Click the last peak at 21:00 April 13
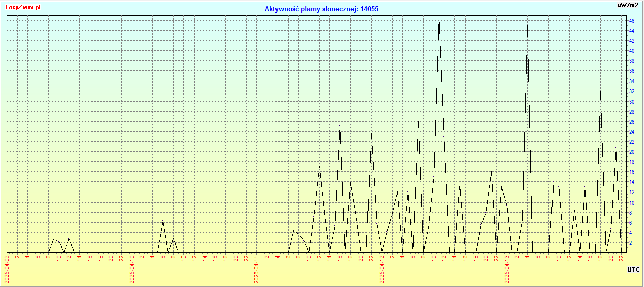The image size is (644, 287). (x=616, y=147)
